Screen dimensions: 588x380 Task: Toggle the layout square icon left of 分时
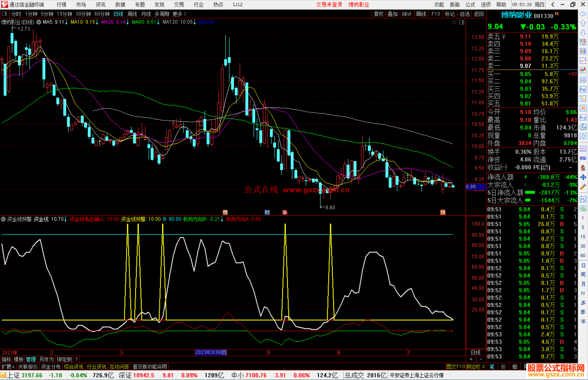pyautogui.click(x=4, y=14)
